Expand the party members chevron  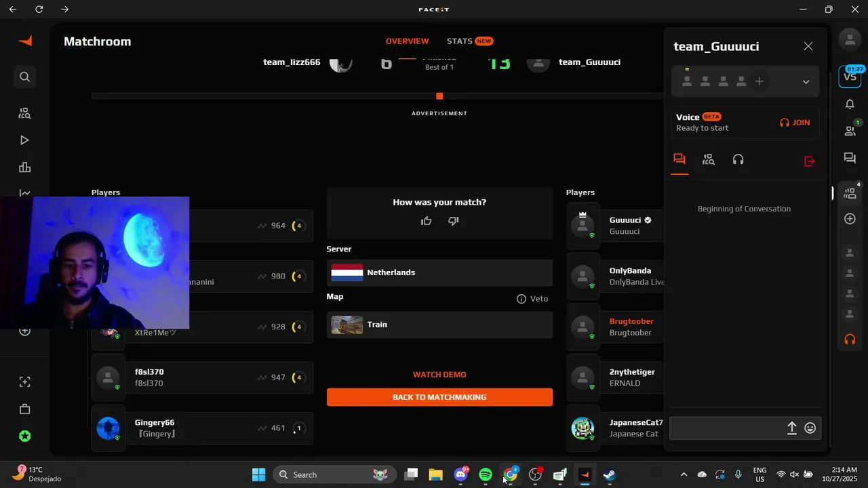pyautogui.click(x=806, y=82)
